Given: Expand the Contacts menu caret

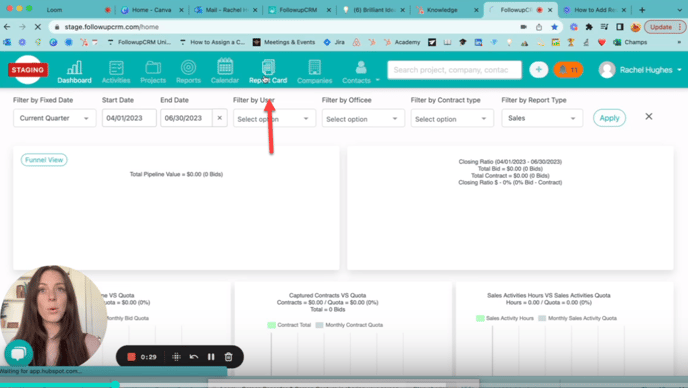Looking at the screenshot, I should pos(377,80).
